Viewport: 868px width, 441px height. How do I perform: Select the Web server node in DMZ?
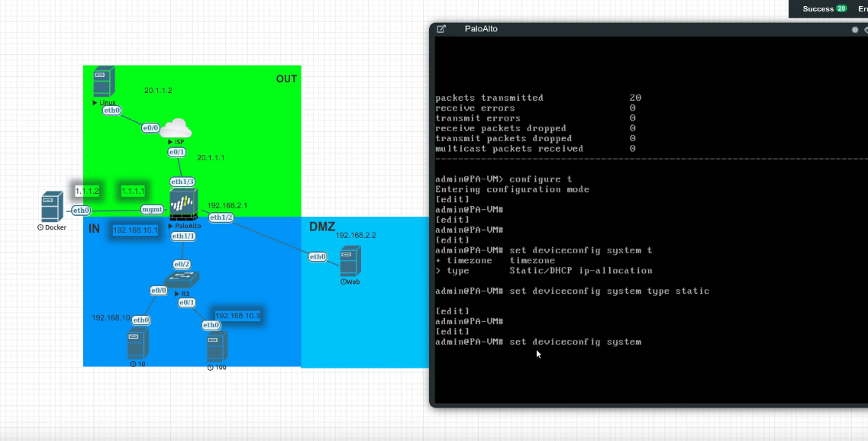350,261
